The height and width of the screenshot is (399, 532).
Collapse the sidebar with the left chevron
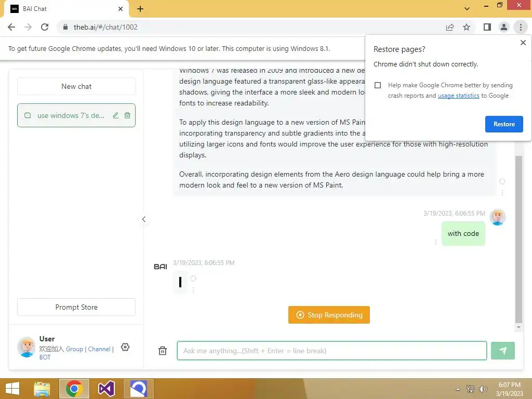coord(144,219)
